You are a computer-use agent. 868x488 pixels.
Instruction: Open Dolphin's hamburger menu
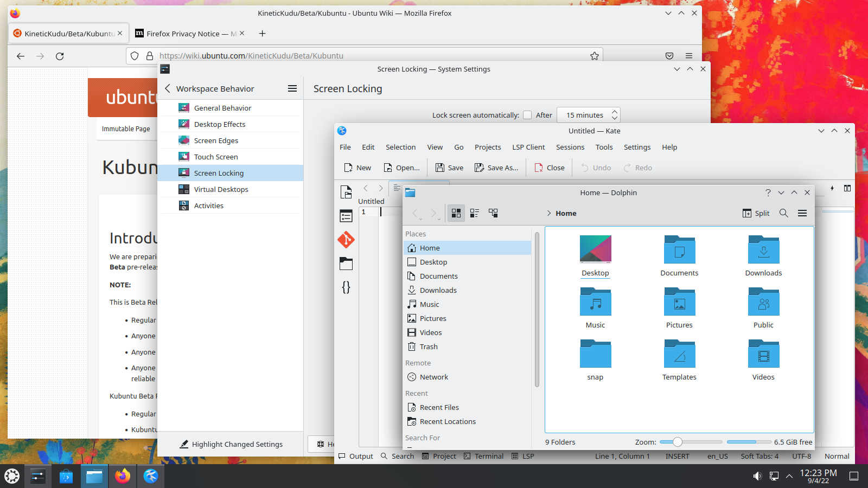coord(802,213)
